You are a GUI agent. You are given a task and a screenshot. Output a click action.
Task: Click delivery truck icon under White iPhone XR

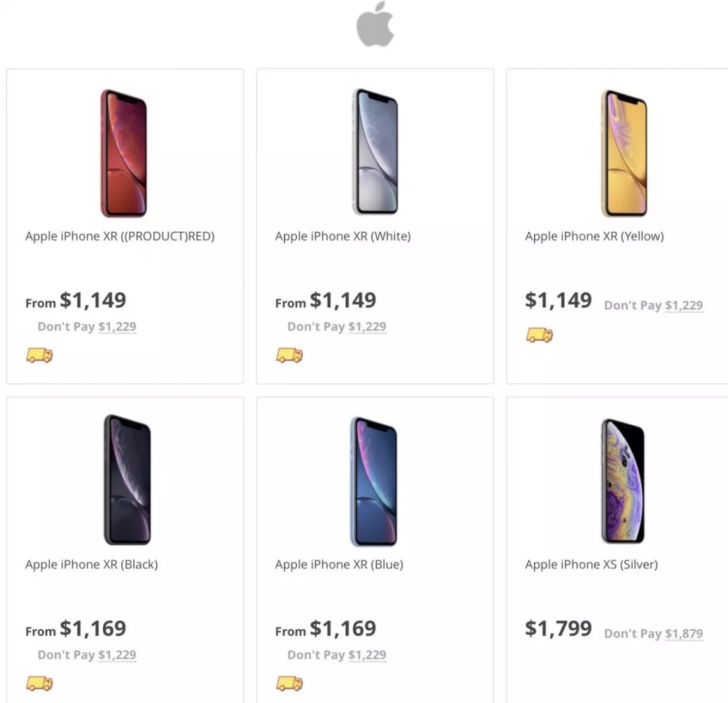click(x=290, y=355)
